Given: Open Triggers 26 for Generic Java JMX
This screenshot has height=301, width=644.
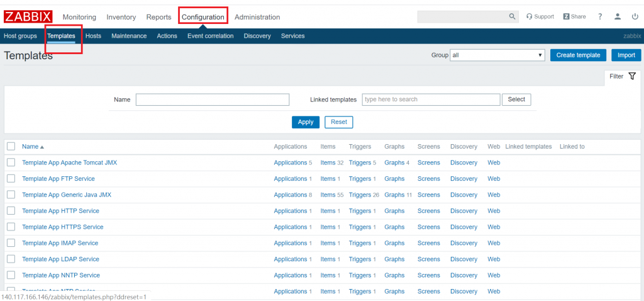Looking at the screenshot, I should [x=360, y=195].
